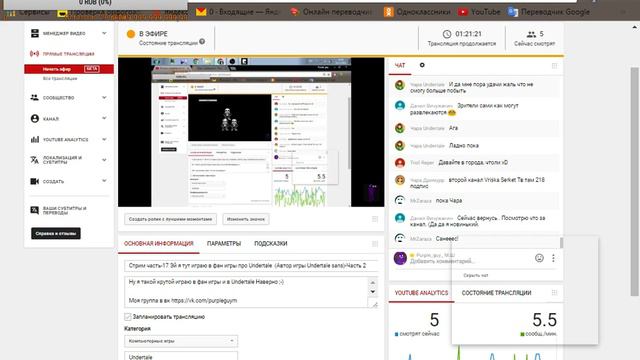Click the live streaming broadcast icon

[x=34, y=53]
